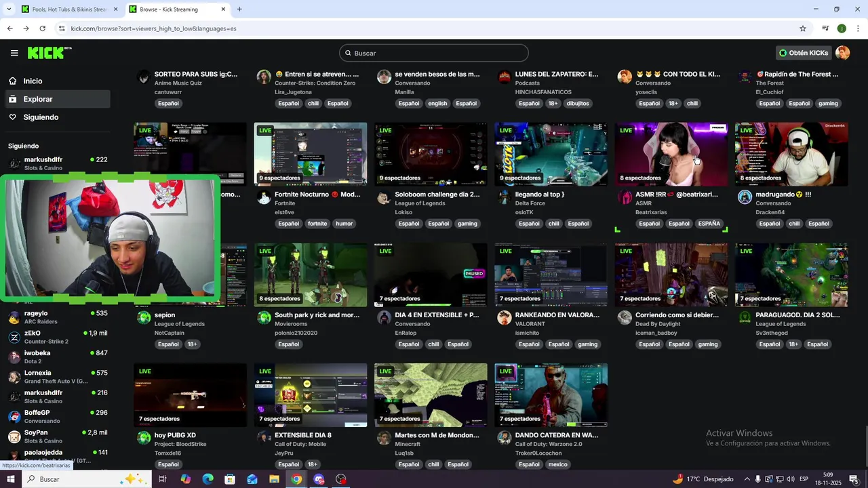Open followed channel Lornexia
Screen dimensions: 868x488
(x=58, y=377)
